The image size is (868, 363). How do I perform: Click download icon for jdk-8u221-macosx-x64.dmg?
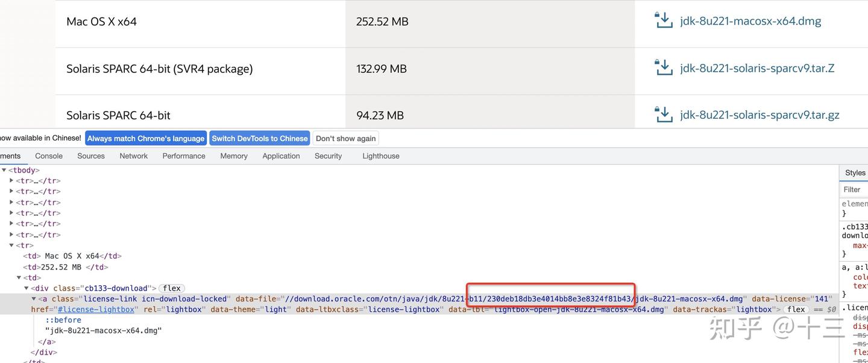[664, 21]
